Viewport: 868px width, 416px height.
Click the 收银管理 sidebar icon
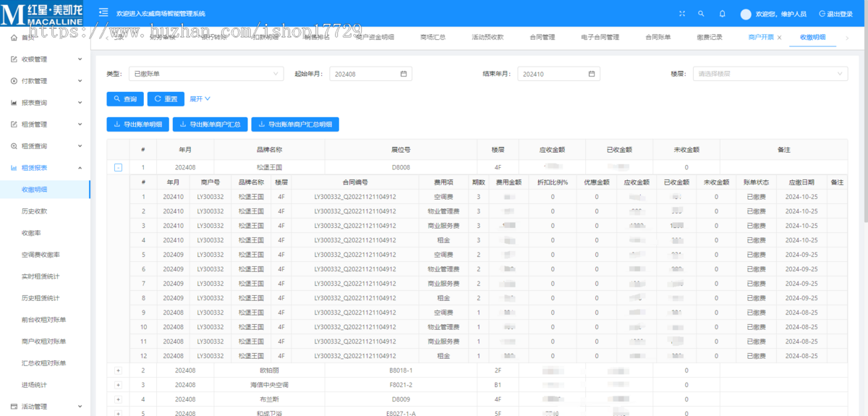(x=14, y=59)
